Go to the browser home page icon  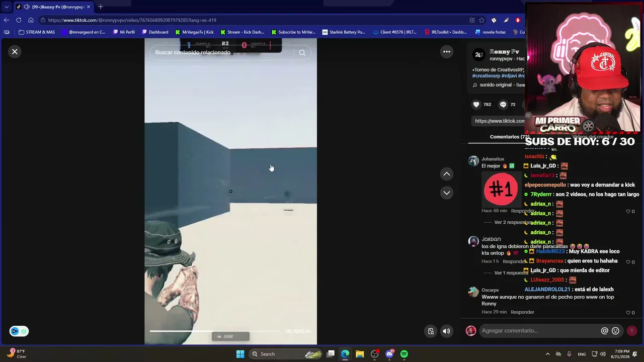tap(31, 20)
